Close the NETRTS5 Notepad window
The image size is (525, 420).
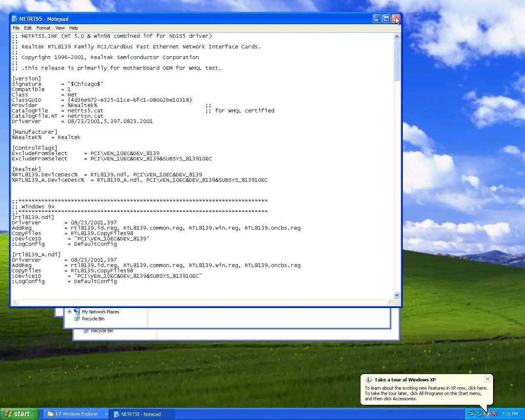coord(396,19)
